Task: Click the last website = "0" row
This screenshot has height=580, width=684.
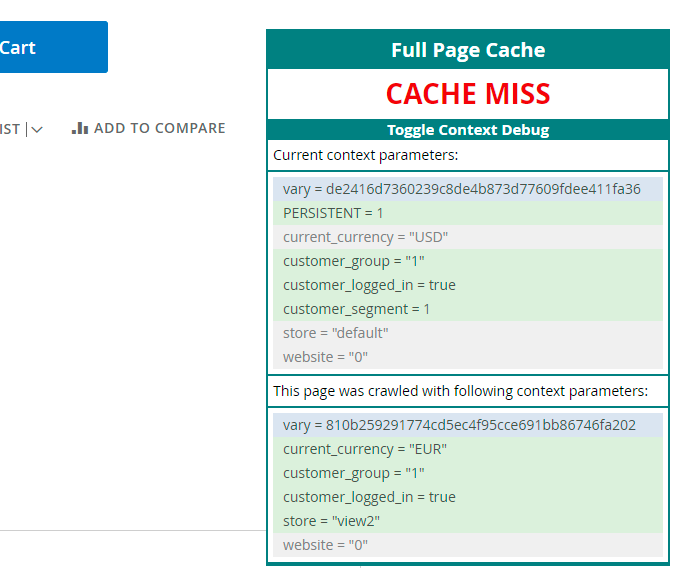Action: coord(325,545)
